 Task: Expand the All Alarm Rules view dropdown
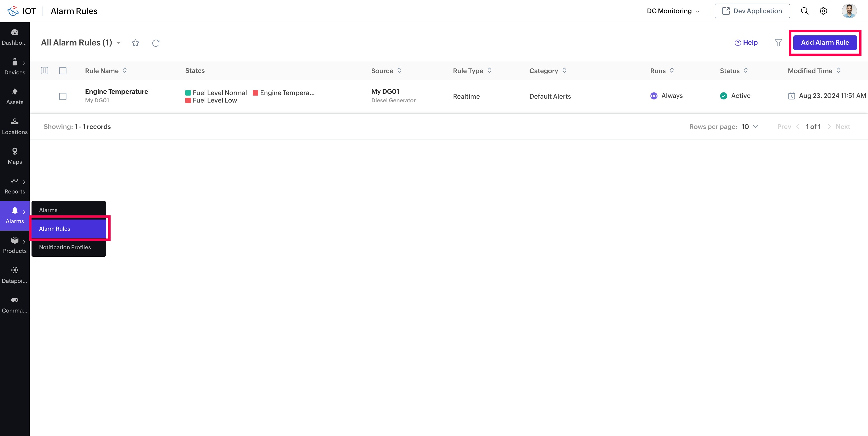pyautogui.click(x=119, y=43)
